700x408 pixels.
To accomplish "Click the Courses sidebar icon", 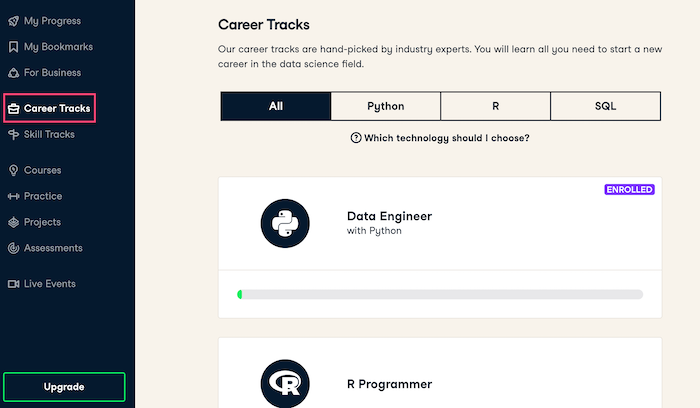I will coord(13,170).
